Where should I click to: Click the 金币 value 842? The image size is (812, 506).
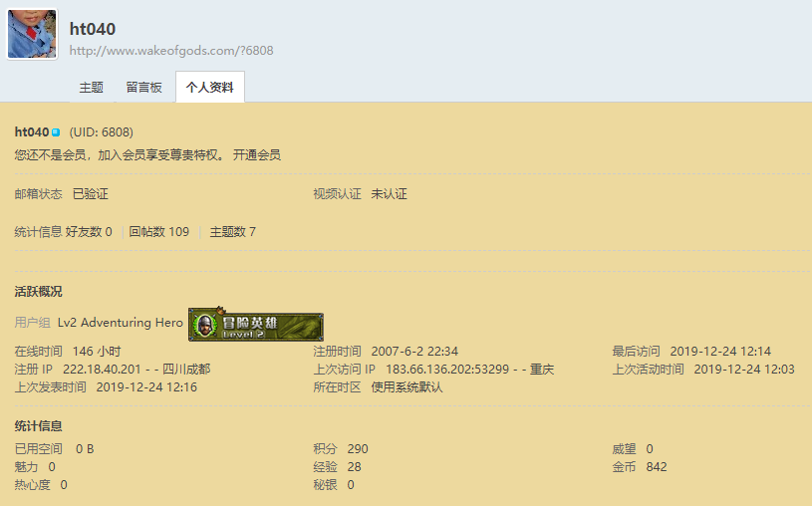pyautogui.click(x=657, y=467)
